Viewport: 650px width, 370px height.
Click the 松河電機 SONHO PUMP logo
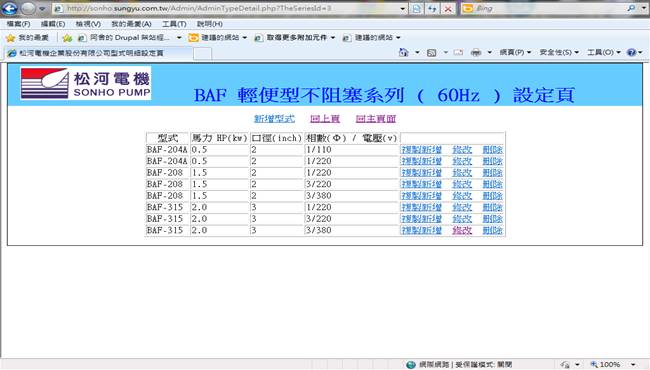pos(86,83)
